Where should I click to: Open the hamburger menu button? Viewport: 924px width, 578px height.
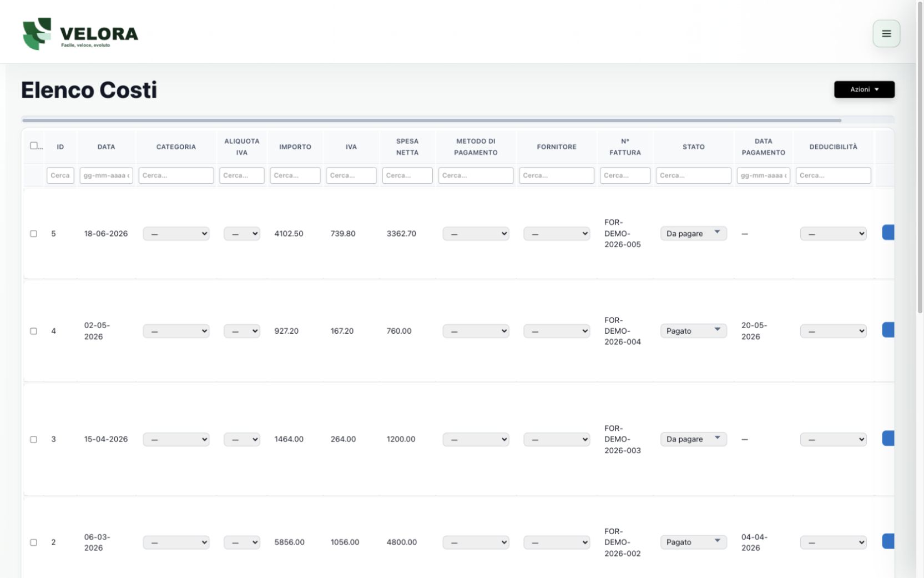click(x=886, y=34)
